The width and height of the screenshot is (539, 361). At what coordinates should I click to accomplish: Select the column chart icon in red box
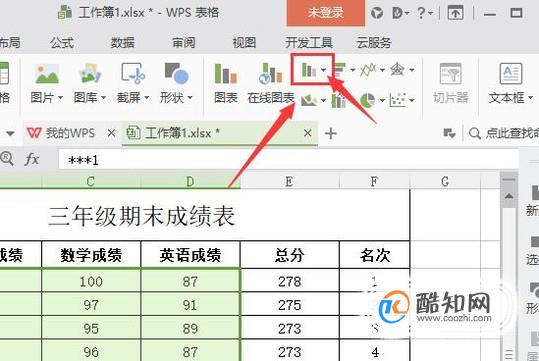[x=309, y=70]
